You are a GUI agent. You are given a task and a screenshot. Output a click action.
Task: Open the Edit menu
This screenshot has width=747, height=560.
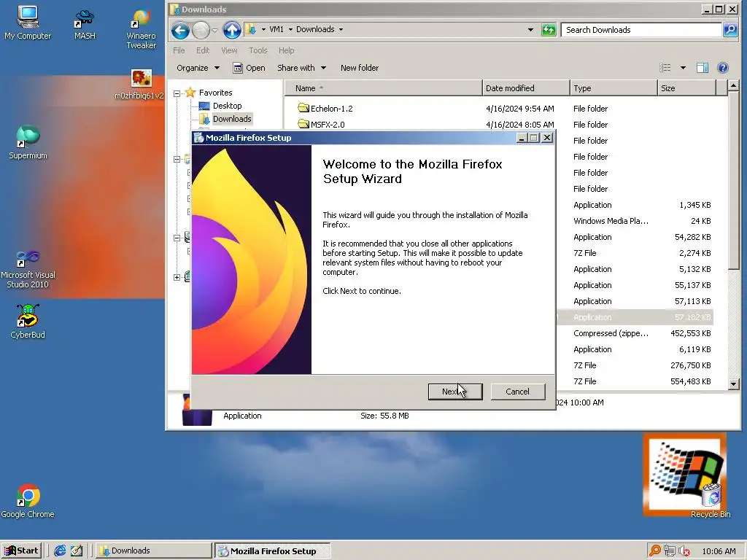pos(203,50)
